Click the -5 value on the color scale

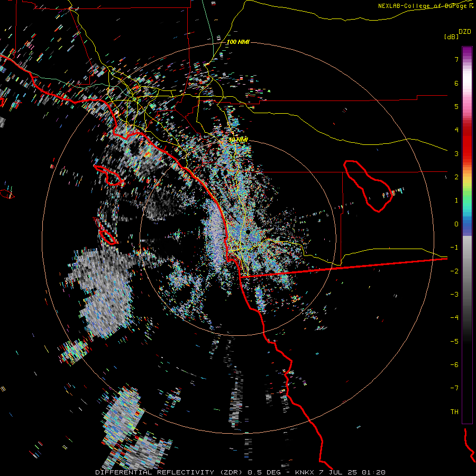[x=454, y=342]
